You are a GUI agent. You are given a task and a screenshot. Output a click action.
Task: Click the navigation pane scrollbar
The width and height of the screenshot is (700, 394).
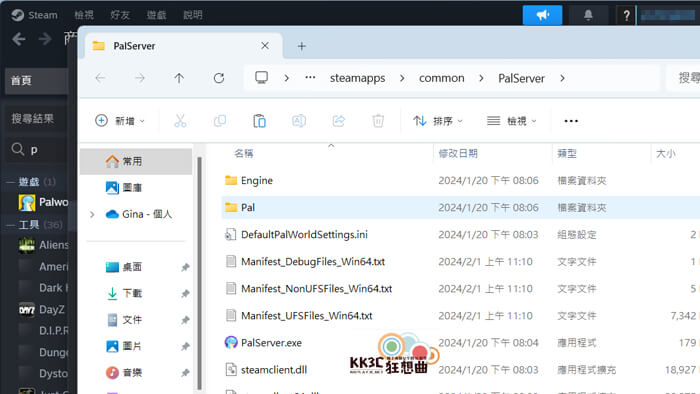tap(199, 273)
